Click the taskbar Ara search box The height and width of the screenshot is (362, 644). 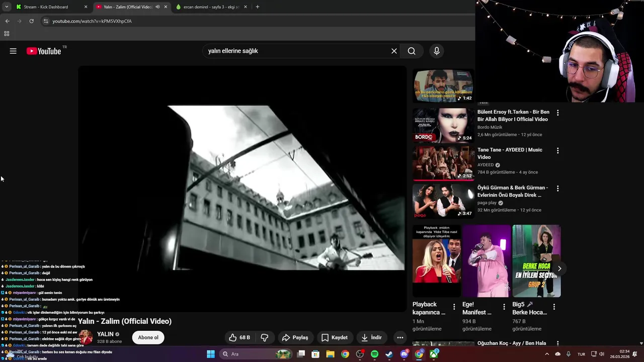click(x=257, y=354)
